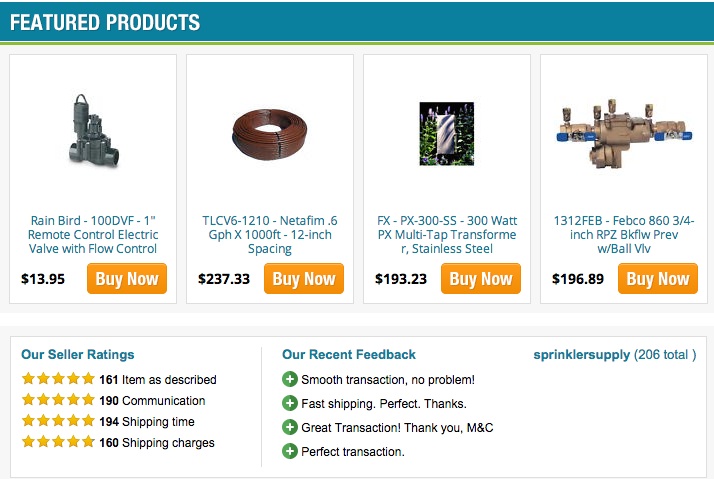
Task: Click green plus icon beside Fast shipping
Action: pos(290,403)
